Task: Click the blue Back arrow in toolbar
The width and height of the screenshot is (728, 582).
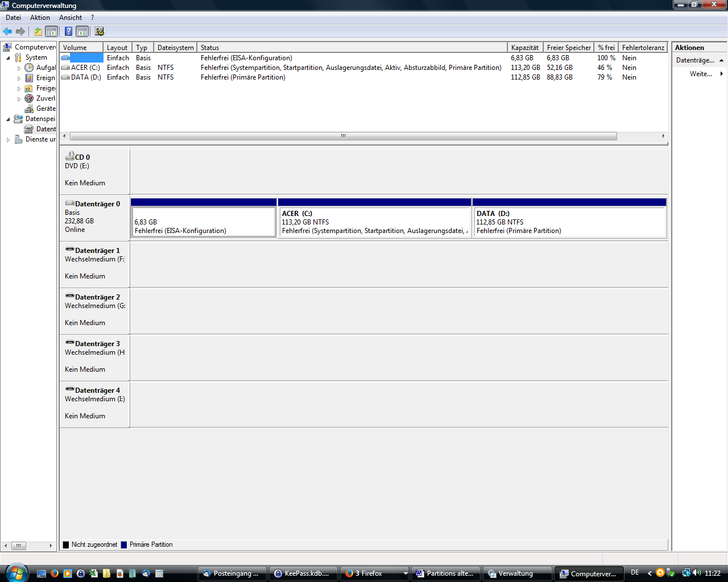Action: point(7,32)
